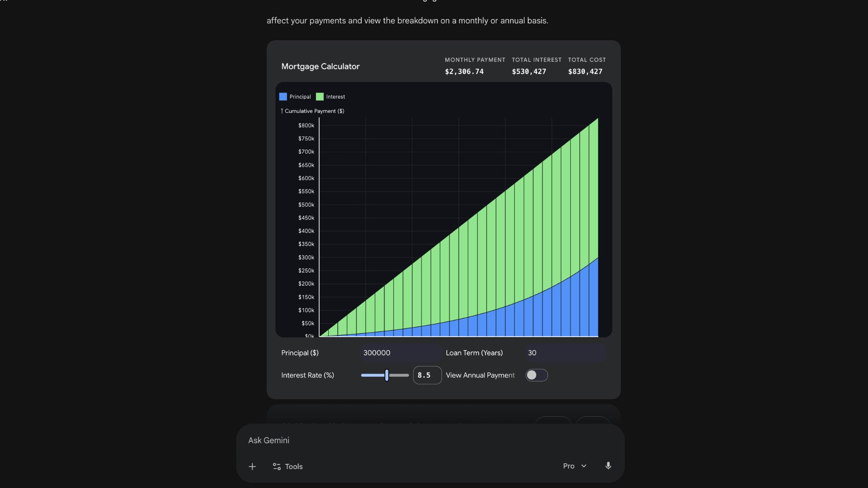Click the Mortgage Calculator title
The height and width of the screenshot is (488, 868).
320,66
